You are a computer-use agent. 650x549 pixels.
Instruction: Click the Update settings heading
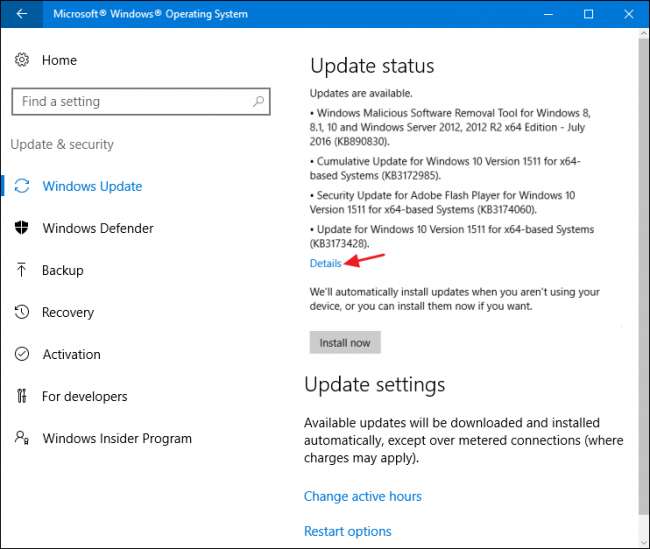click(374, 384)
